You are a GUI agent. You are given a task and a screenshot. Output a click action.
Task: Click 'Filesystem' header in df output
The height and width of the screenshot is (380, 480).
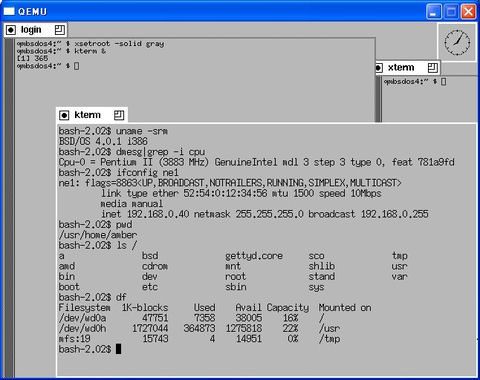tap(85, 308)
